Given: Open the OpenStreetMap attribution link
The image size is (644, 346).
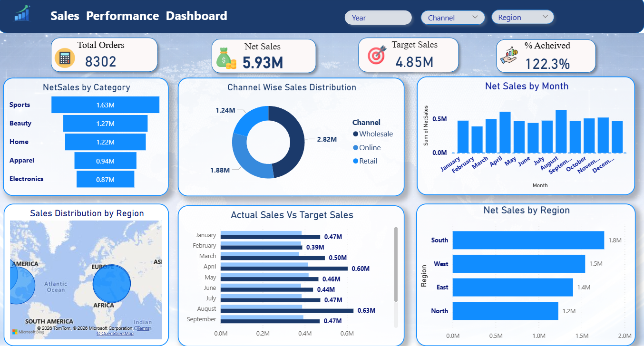Looking at the screenshot, I should (x=115, y=334).
